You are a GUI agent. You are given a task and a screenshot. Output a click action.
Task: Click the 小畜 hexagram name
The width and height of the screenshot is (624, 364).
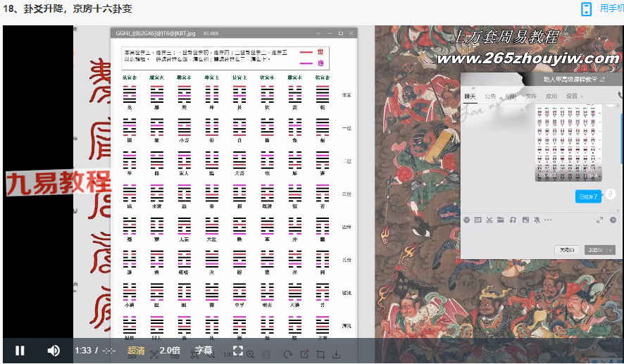point(184,140)
